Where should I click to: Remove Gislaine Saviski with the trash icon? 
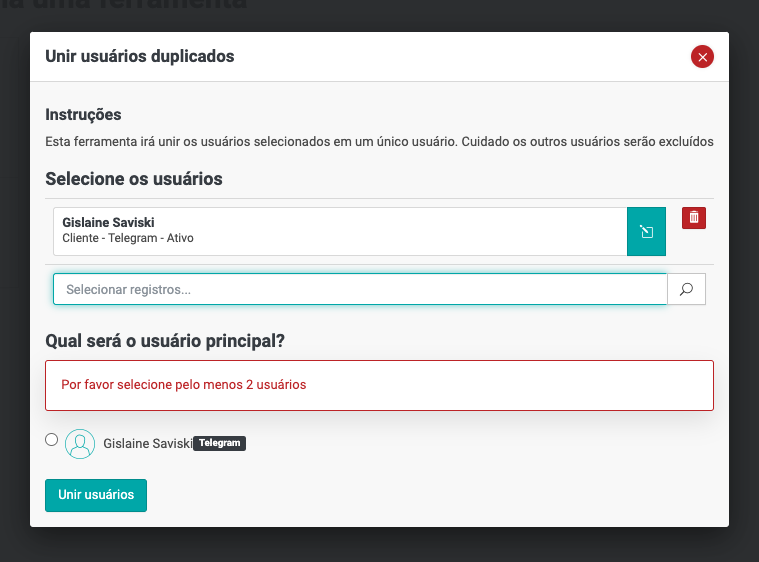point(694,217)
